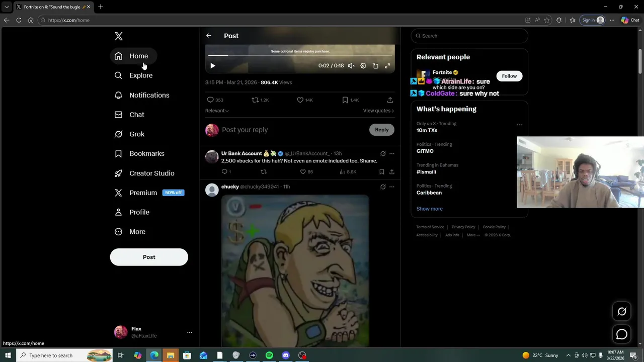Open chucky's cartoon image
Image resolution: width=644 pixels, height=362 pixels.
295,270
